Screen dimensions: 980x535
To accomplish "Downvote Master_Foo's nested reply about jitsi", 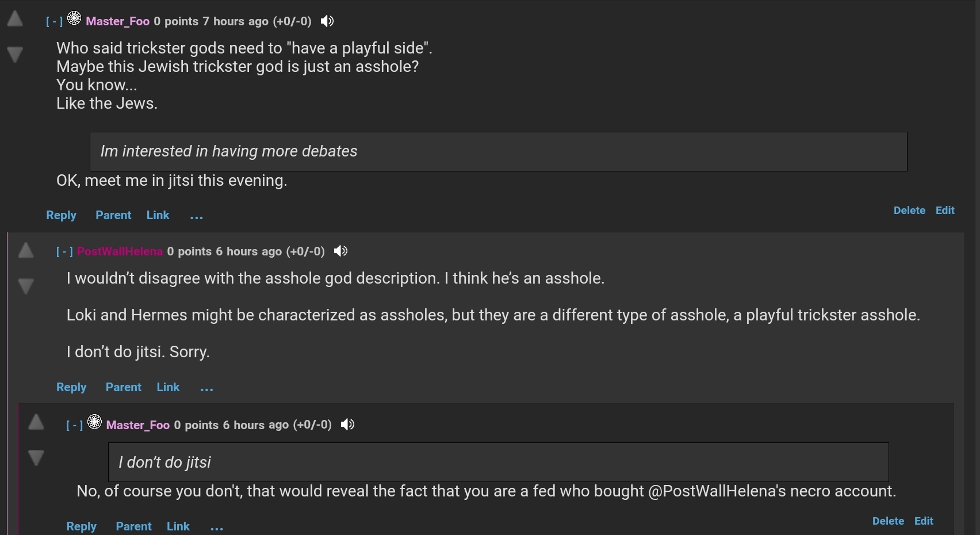I will [x=36, y=458].
